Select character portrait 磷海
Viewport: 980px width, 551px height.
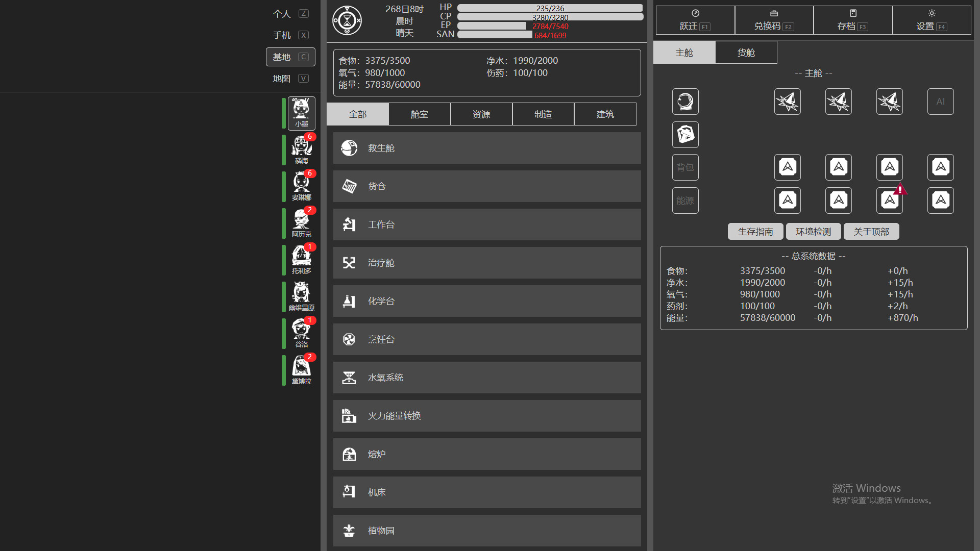[x=301, y=150]
